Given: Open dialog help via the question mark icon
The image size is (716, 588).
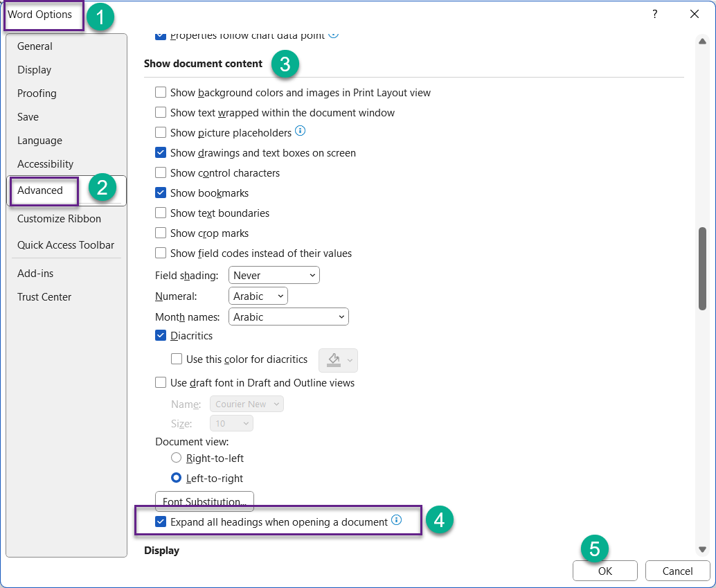Looking at the screenshot, I should 654,14.
